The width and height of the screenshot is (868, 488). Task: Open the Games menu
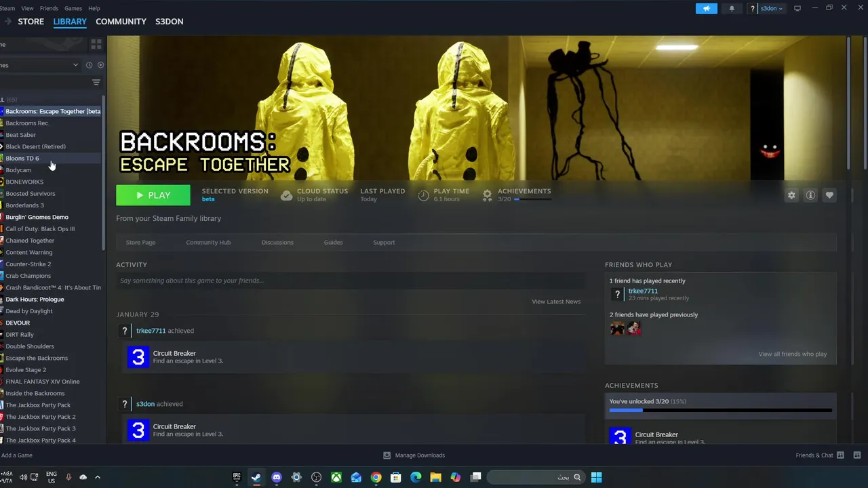coord(73,8)
